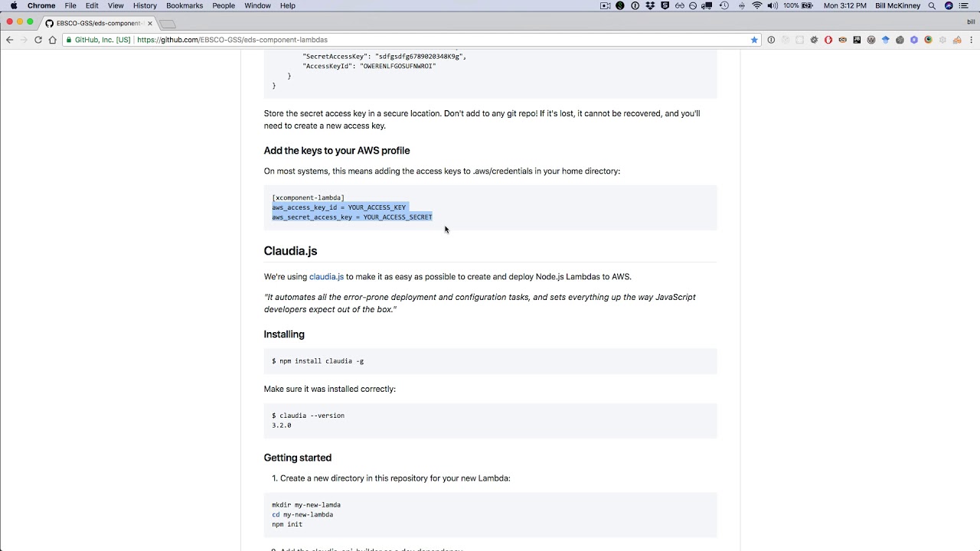Click the aws_secret_access_key code line
980x551 pixels.
point(352,217)
